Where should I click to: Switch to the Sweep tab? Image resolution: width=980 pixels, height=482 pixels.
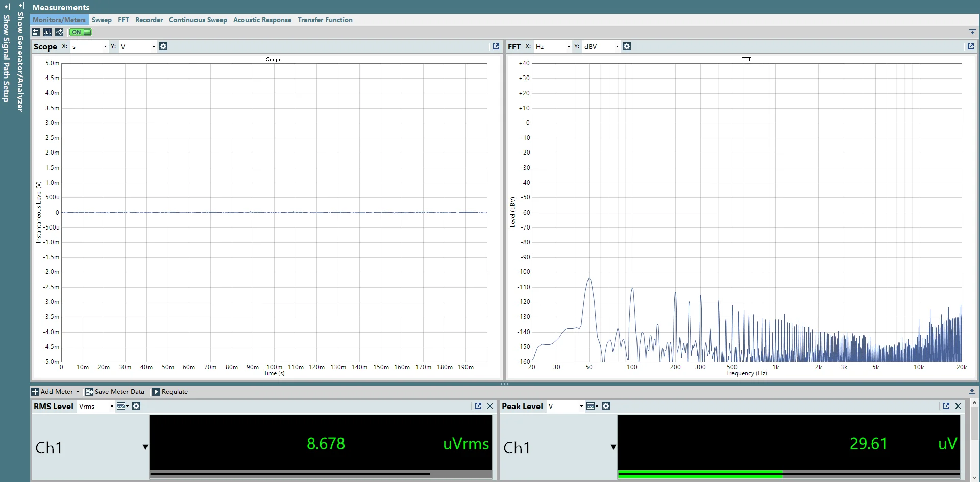coord(102,20)
